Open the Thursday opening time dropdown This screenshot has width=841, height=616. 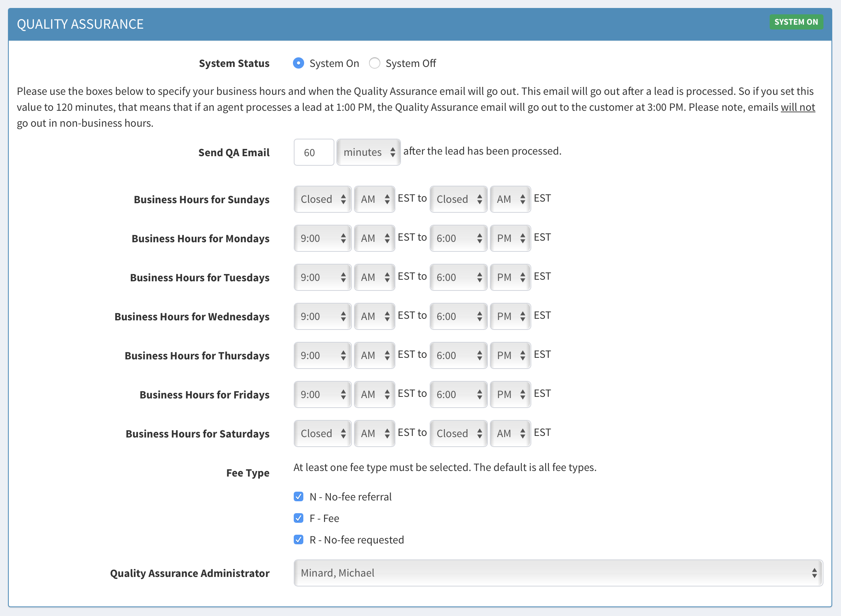[x=322, y=355]
